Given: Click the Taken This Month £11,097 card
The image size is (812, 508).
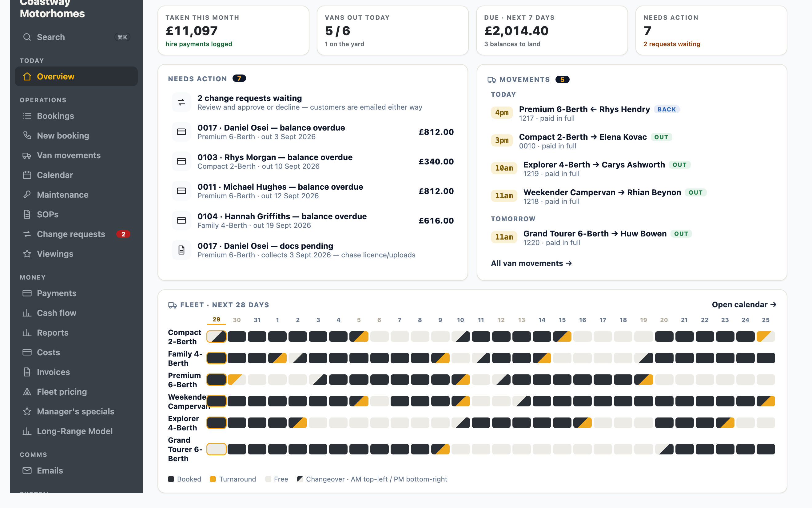Looking at the screenshot, I should [x=233, y=30].
